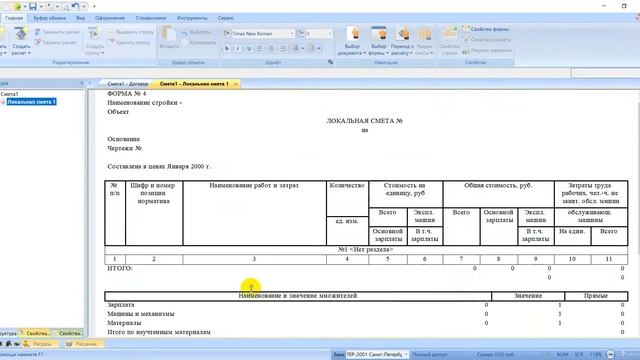Open the Вид ribbon tab

tap(81, 18)
